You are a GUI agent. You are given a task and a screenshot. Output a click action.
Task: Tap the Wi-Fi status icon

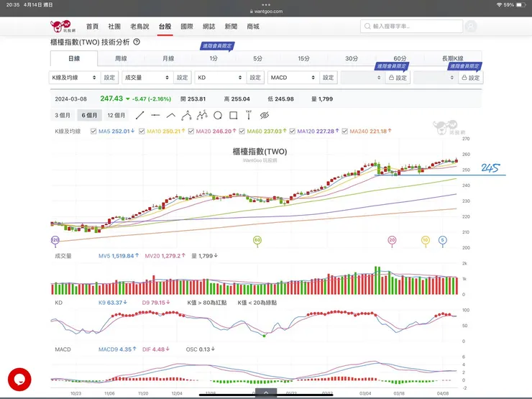tap(499, 5)
